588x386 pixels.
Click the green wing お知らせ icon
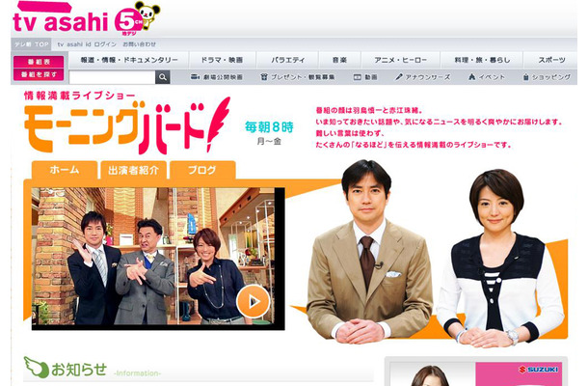coord(36,367)
